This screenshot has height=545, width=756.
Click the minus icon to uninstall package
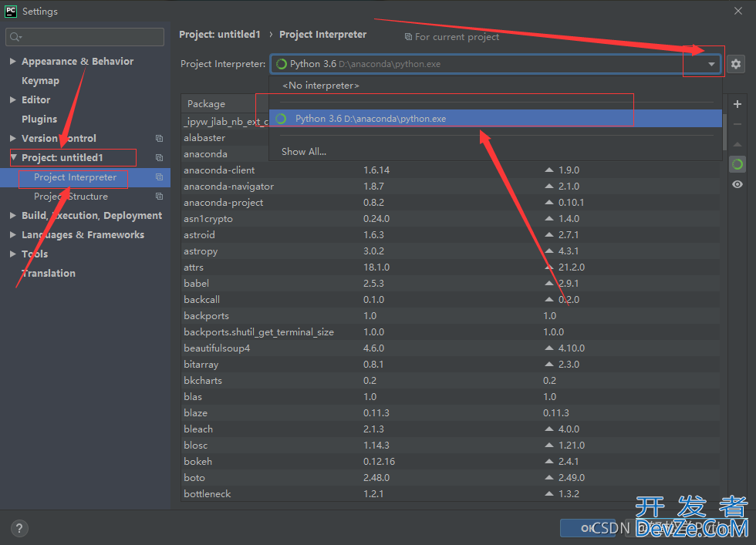737,124
